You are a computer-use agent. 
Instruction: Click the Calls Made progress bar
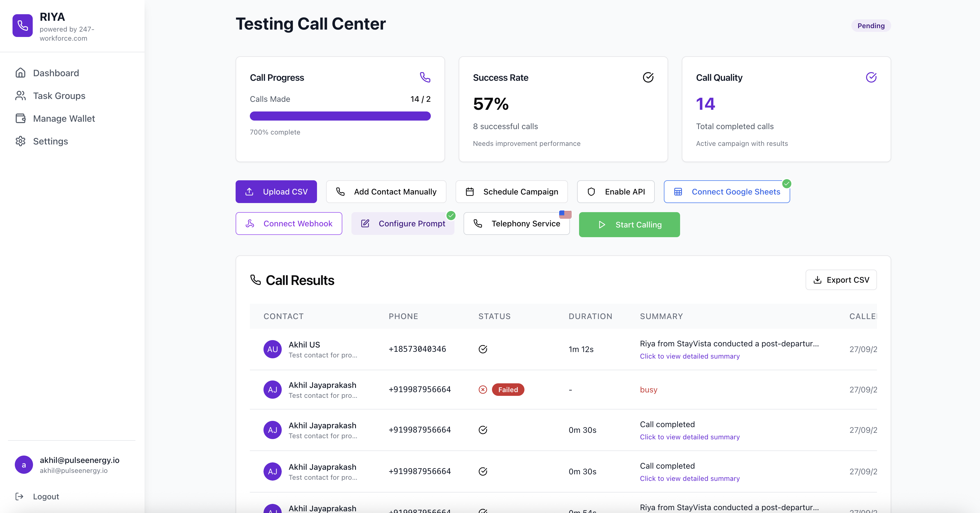coord(340,116)
